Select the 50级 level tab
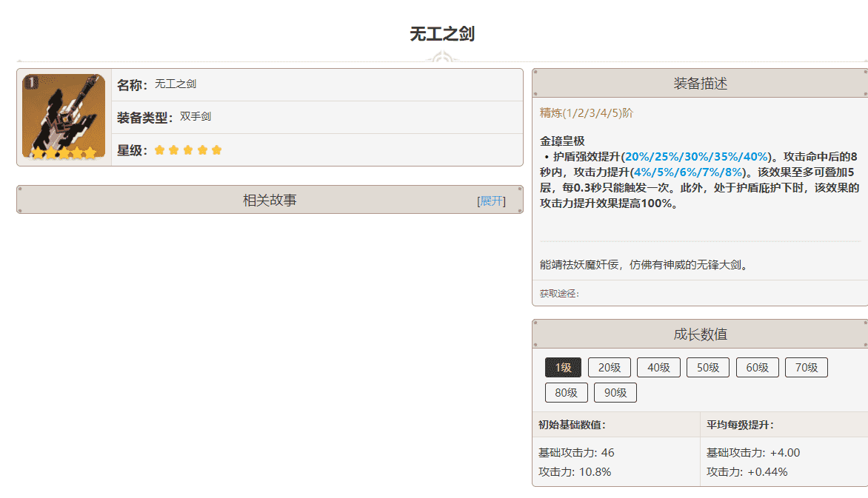Image resolution: width=868 pixels, height=498 pixels. 708,368
